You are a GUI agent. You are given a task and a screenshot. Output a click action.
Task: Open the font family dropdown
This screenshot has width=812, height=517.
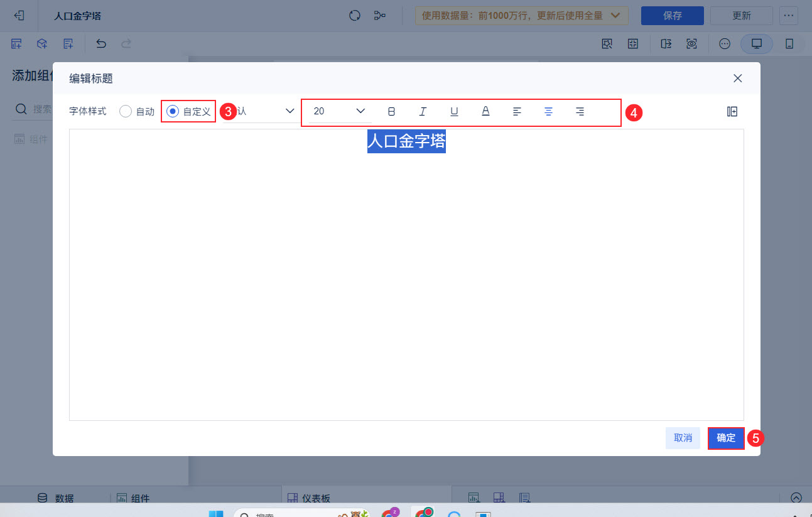261,111
